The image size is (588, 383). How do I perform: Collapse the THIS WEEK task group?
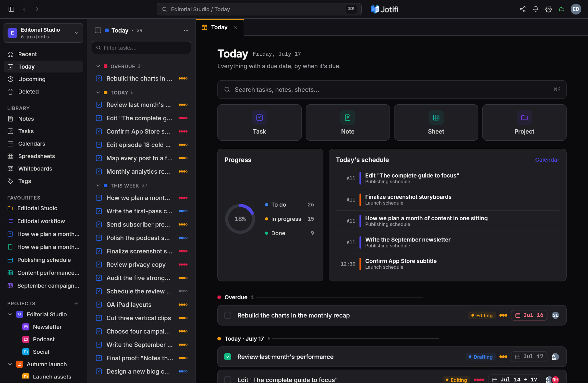[98, 185]
